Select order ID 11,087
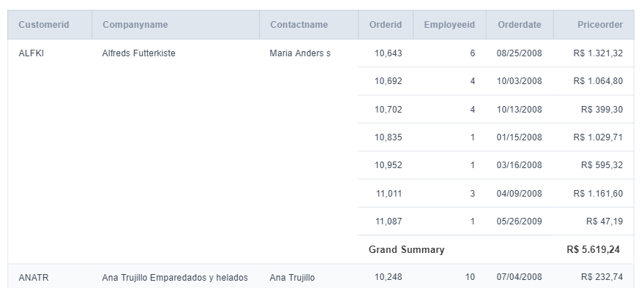644x288 pixels. click(389, 221)
